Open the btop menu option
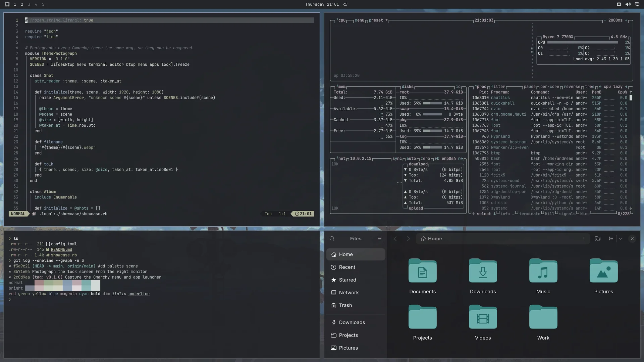The height and width of the screenshot is (362, 644). [x=359, y=20]
